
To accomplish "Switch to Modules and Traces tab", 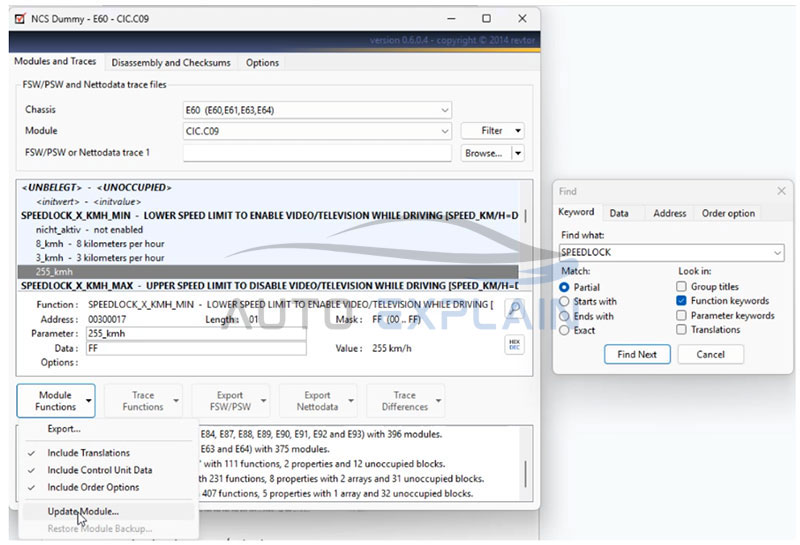I will click(x=55, y=61).
